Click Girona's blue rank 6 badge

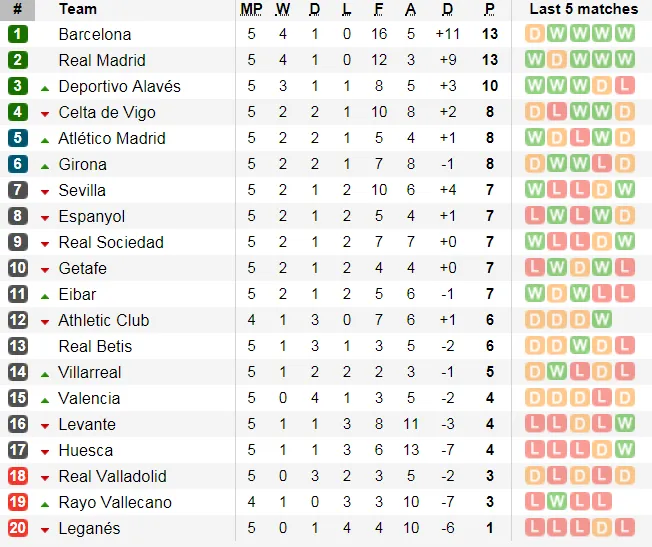pyautogui.click(x=18, y=164)
